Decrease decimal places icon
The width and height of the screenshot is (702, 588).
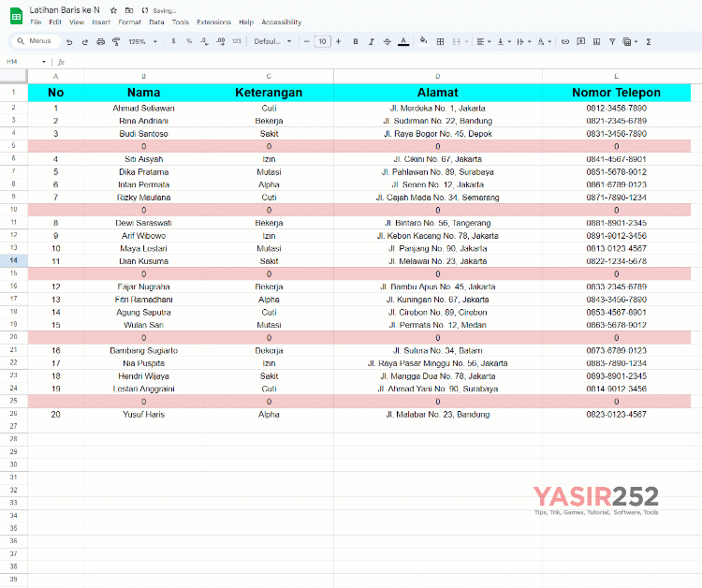[205, 41]
